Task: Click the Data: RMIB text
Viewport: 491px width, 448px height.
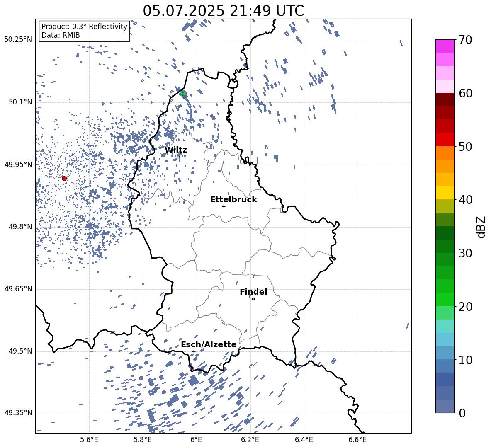Action: coord(61,35)
